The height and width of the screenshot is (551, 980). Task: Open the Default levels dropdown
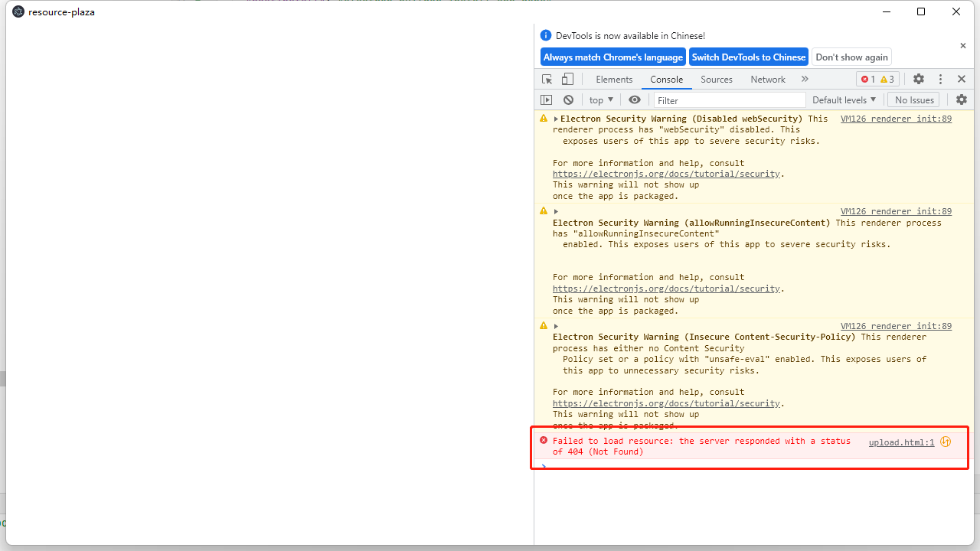pos(844,99)
